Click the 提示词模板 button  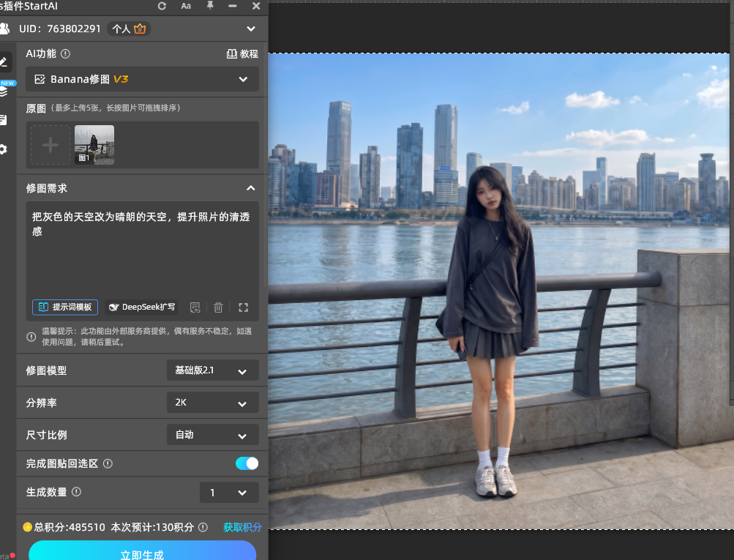[65, 307]
